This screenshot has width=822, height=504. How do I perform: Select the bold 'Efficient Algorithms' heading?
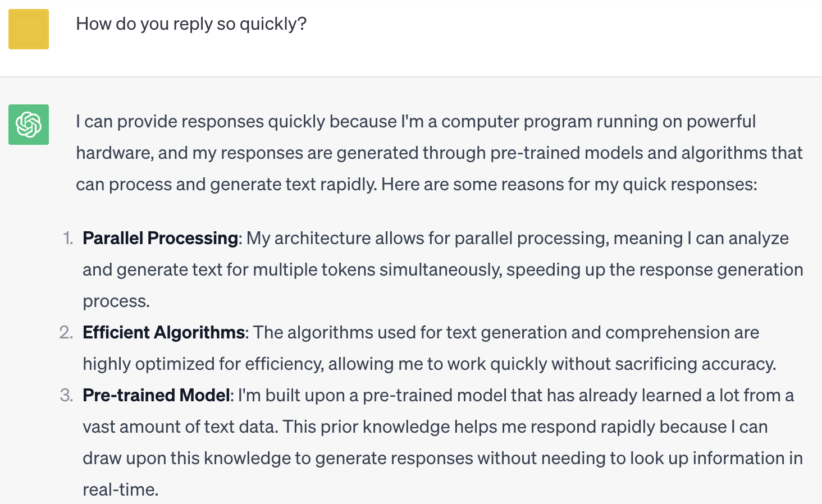coord(164,332)
